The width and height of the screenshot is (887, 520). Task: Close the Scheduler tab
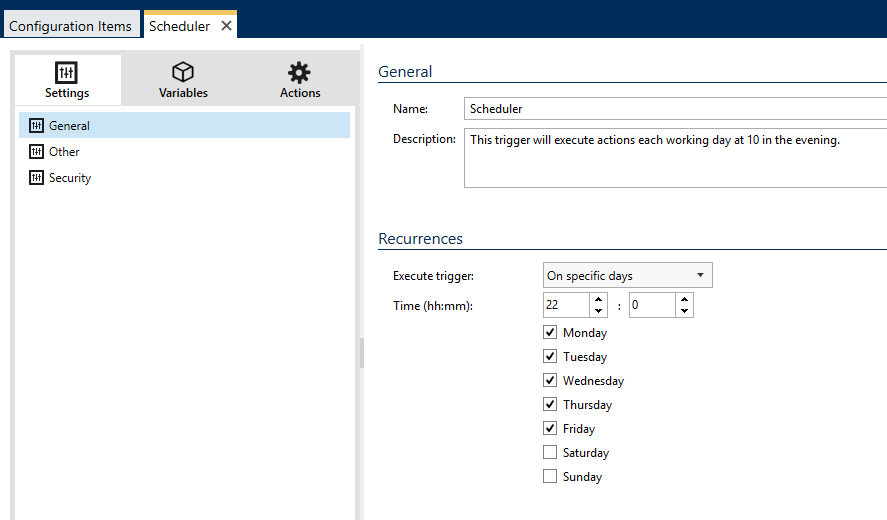[226, 25]
